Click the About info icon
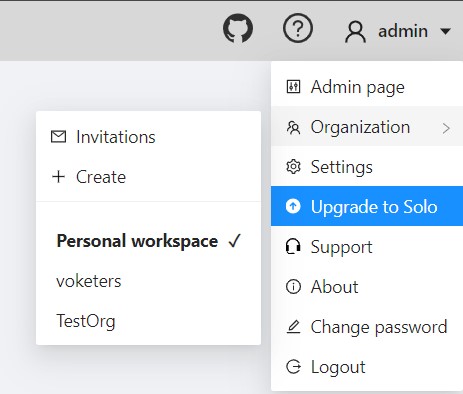Viewport: 463px width, 394px height. coord(293,287)
